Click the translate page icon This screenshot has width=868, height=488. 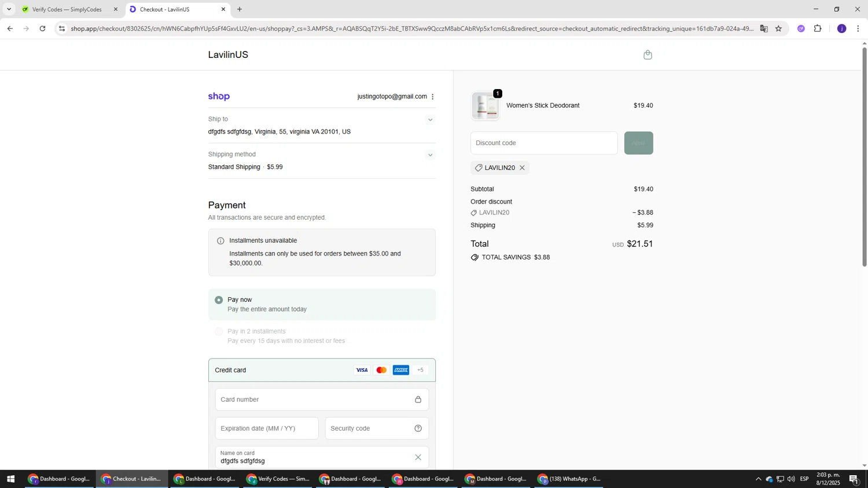[764, 28]
